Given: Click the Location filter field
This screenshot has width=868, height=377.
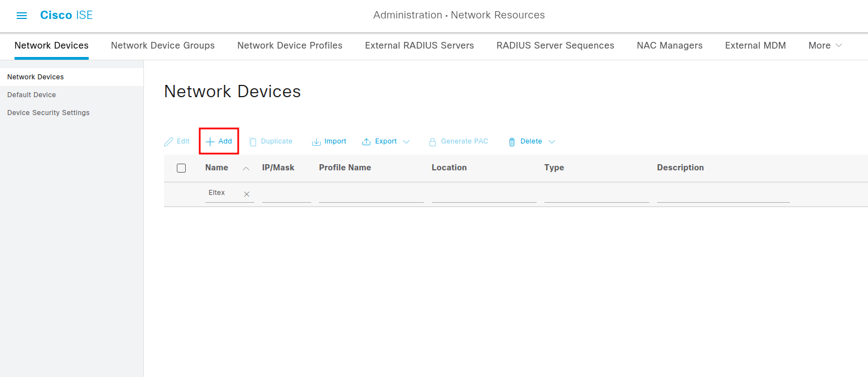Looking at the screenshot, I should click(x=484, y=194).
